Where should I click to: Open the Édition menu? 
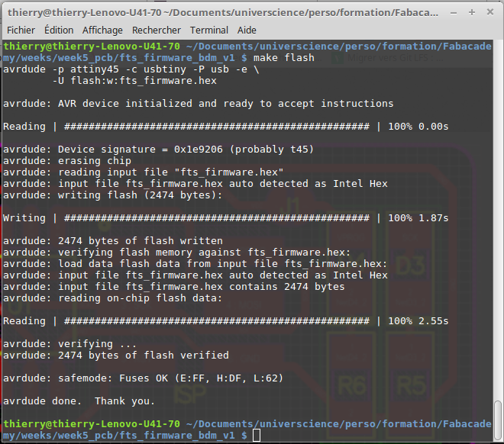pos(59,31)
